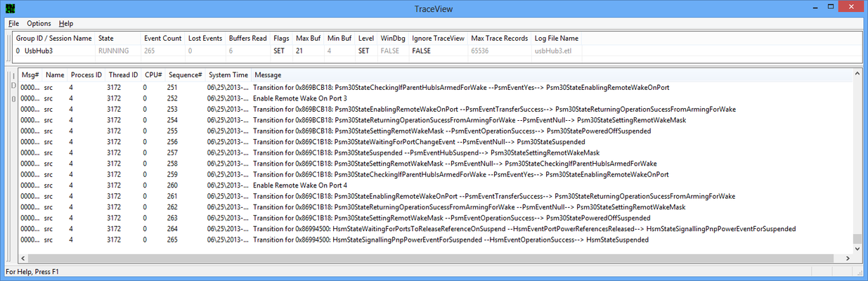Open the File menu
The image size is (868, 281).
[13, 23]
